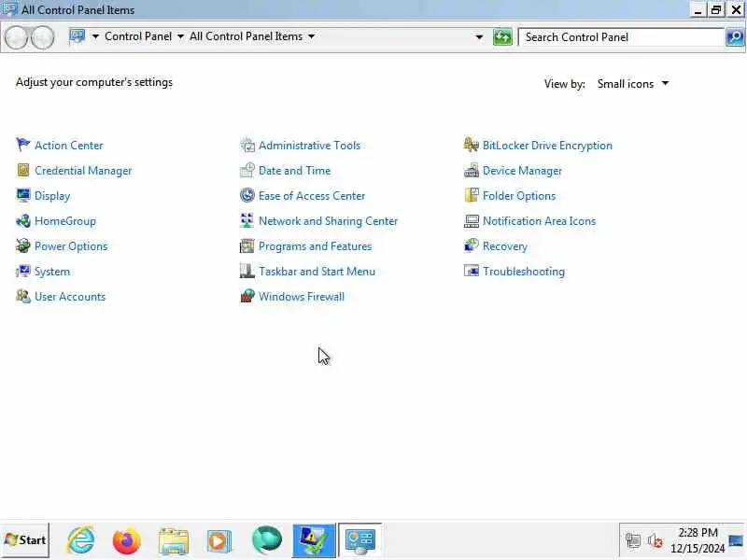Viewport: 747px width, 560px height.
Task: Open Administrative Tools link
Action: tap(310, 146)
